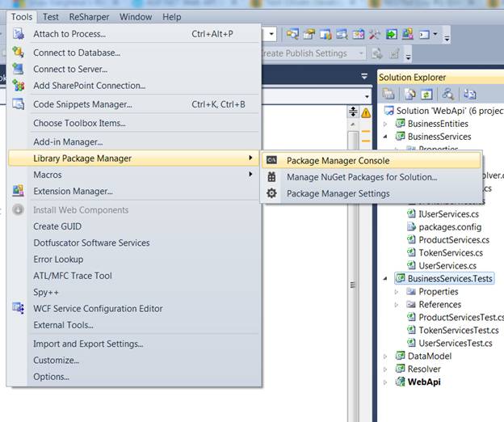Click the Code Snippets Manager icon

[19, 104]
